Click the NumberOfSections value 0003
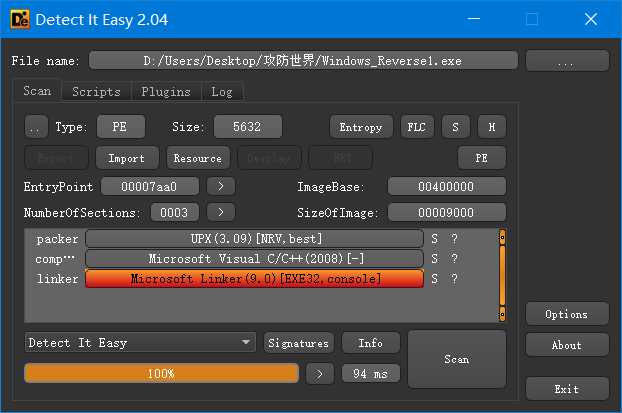Viewport: 622px width, 413px height. pos(174,213)
